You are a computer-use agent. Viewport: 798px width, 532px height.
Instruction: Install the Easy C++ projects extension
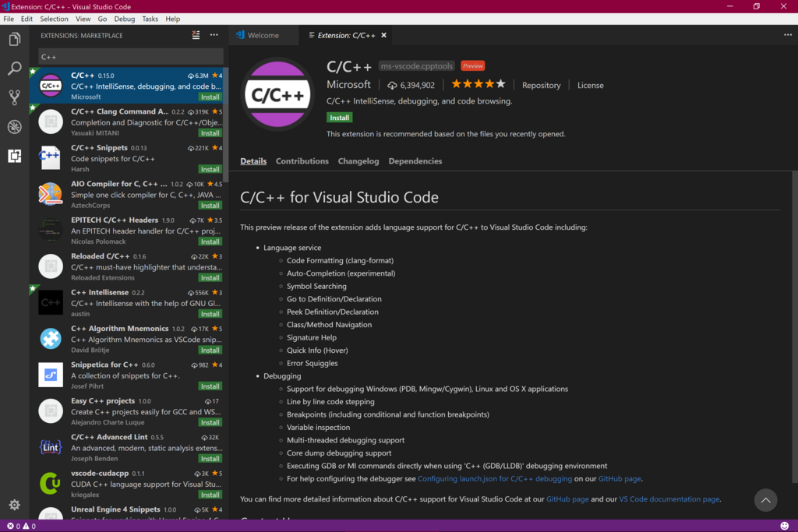tap(210, 423)
